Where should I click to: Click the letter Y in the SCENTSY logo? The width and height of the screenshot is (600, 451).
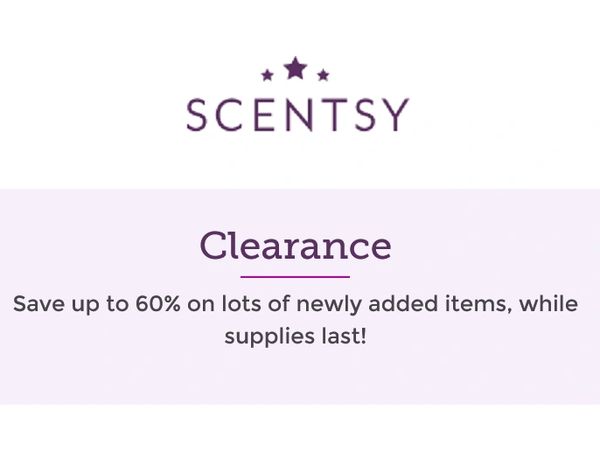397,115
